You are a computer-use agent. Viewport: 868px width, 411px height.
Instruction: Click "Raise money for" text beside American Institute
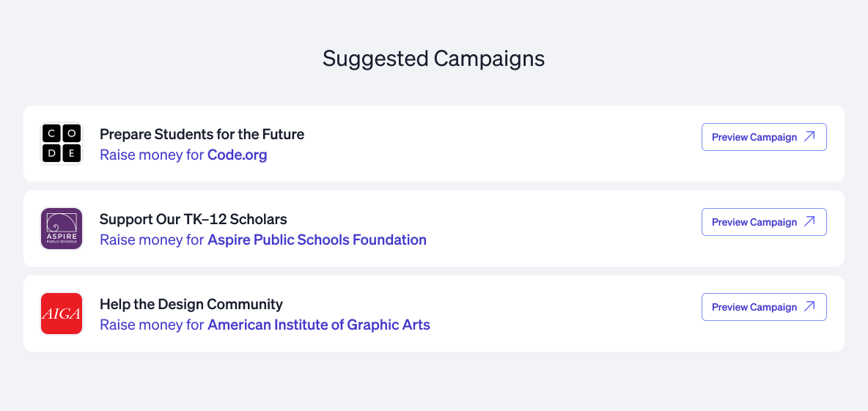point(152,325)
